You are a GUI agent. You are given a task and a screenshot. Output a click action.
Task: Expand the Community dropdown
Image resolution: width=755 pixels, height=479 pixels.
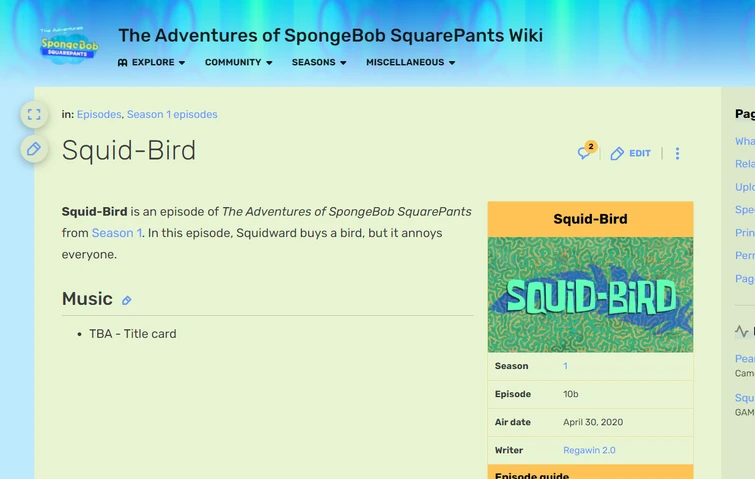coord(238,63)
